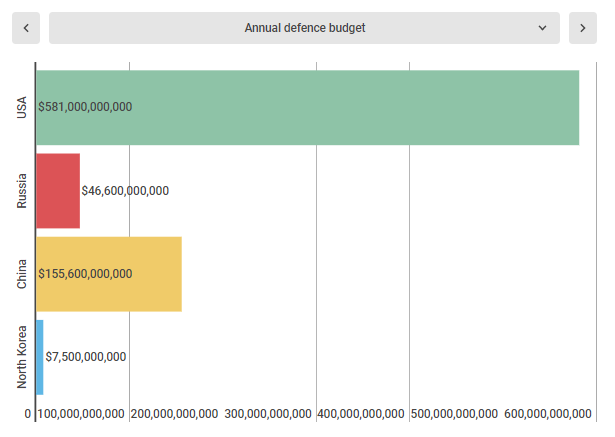The width and height of the screenshot is (615, 437).
Task: Go to the previous chart with the left arrow
Action: pyautogui.click(x=26, y=28)
